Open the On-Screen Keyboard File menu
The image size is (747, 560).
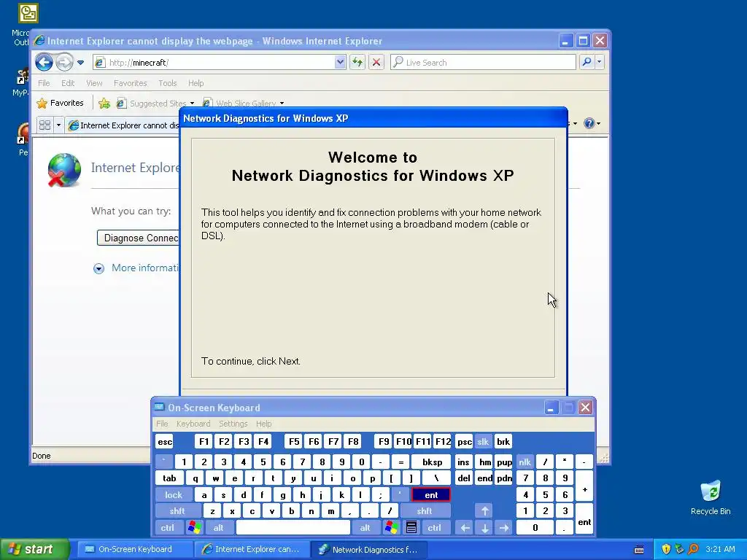coord(162,424)
